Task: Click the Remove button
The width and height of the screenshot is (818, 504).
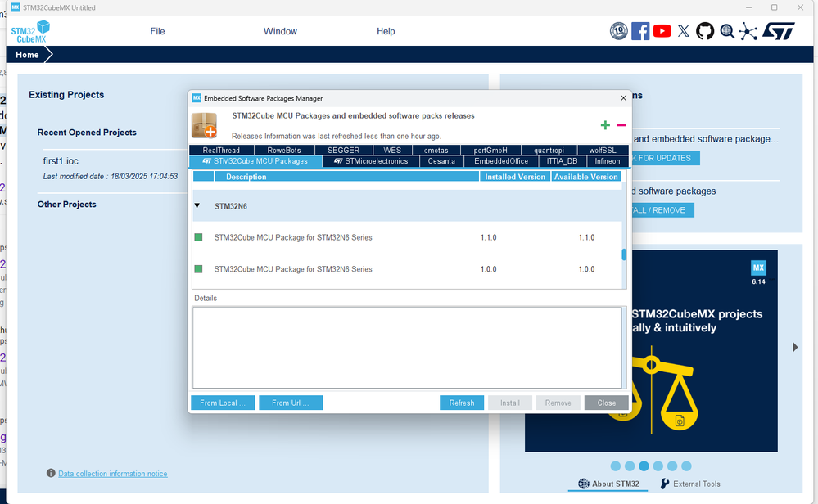Action: [558, 403]
